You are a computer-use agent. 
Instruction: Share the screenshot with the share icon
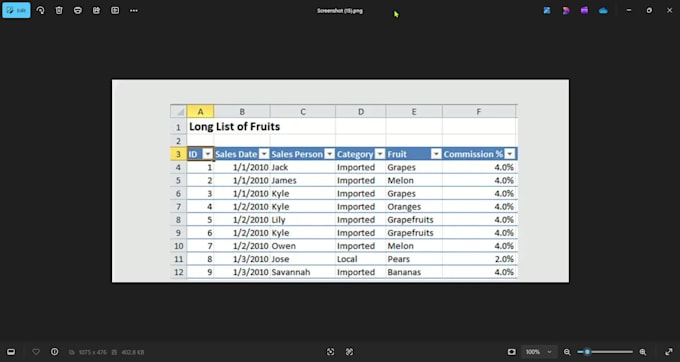pyautogui.click(x=96, y=10)
